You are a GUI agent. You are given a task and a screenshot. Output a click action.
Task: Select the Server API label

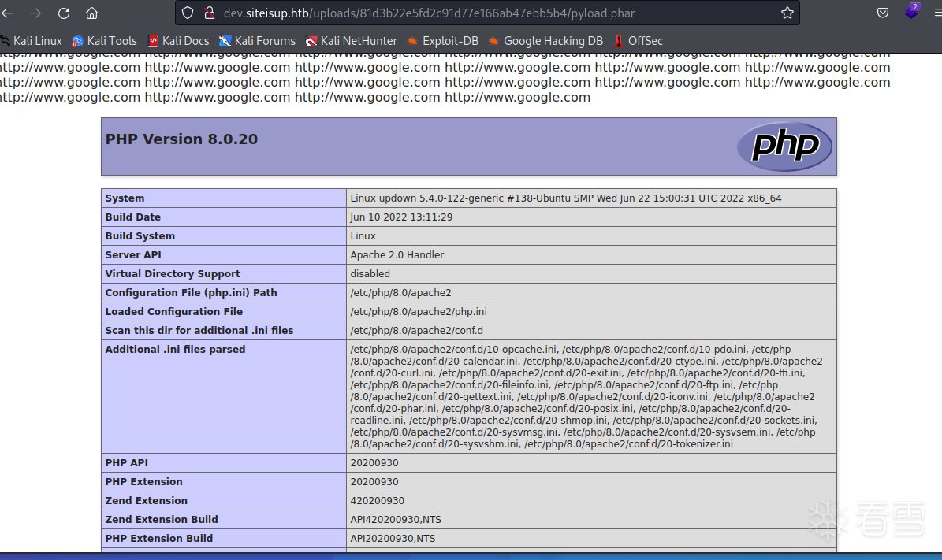[x=132, y=254]
